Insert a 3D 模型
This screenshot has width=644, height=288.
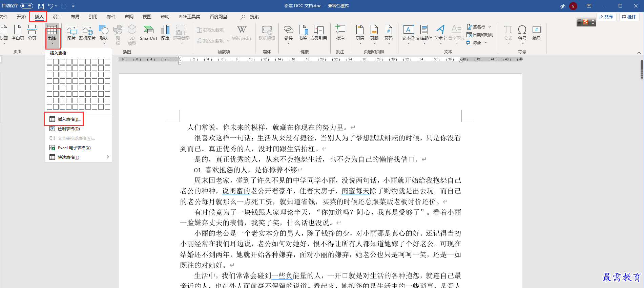point(132,35)
